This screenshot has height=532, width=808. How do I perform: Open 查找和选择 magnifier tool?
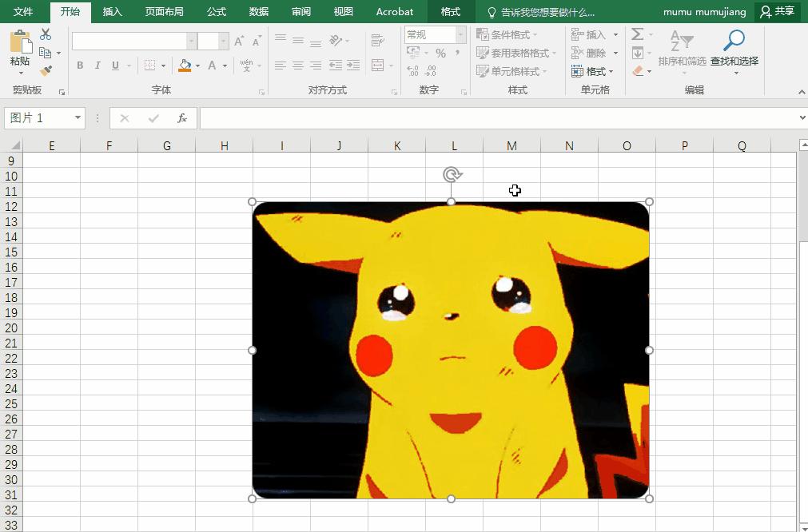(734, 50)
